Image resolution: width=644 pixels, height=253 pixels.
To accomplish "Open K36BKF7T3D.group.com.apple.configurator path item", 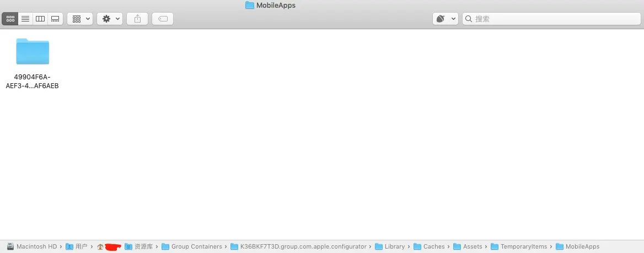I will (x=299, y=246).
